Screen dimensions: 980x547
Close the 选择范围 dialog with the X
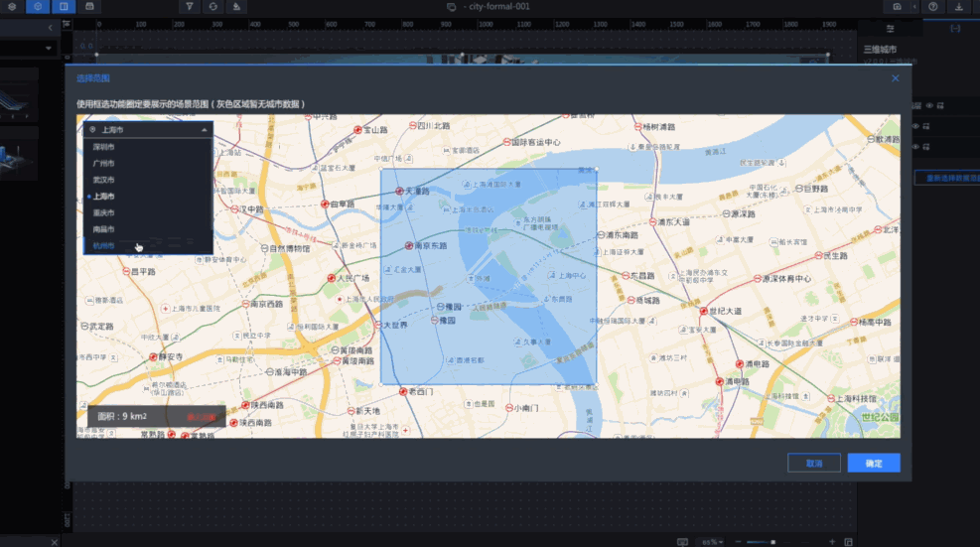[895, 78]
